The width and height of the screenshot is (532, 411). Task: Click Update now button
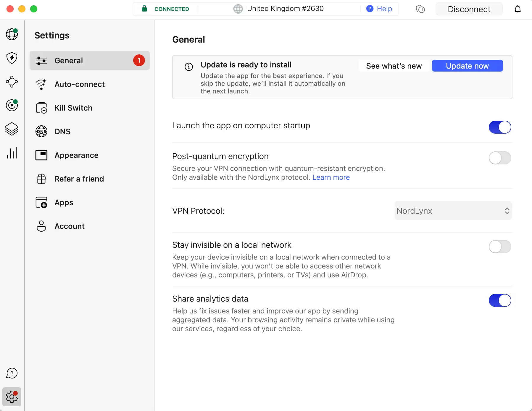(467, 66)
